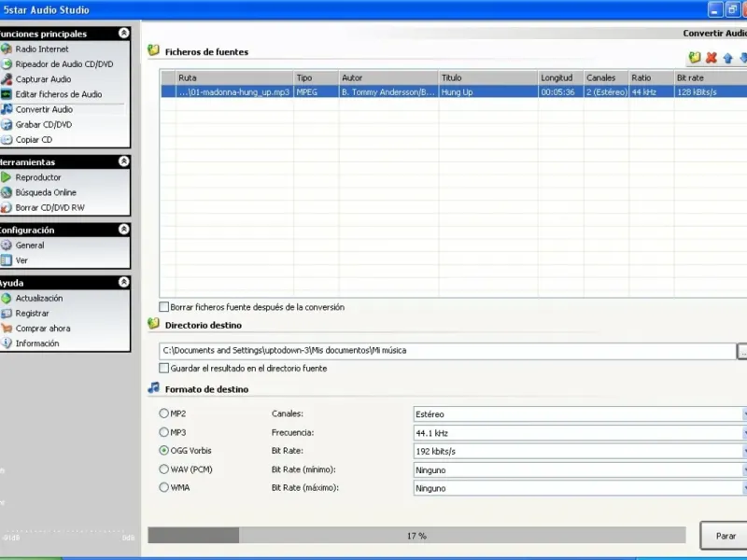Check Guardar el resultado en directorio fuente
This screenshot has height=560, width=747.
164,369
